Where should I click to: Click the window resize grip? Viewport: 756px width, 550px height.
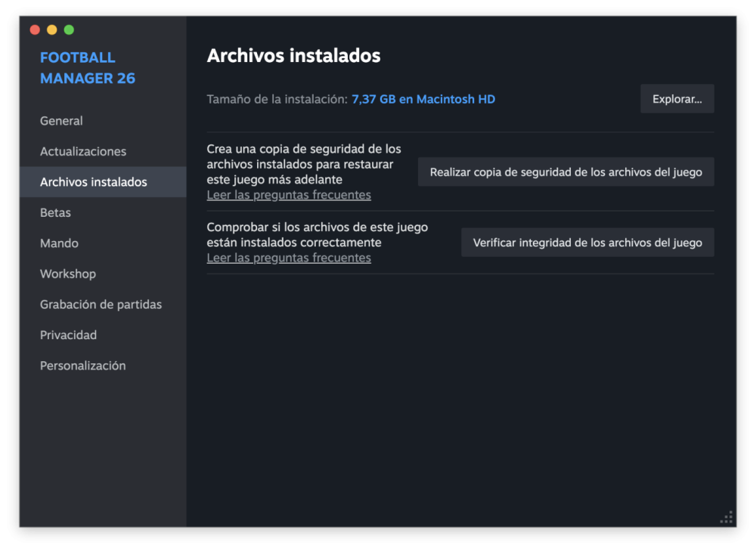(x=727, y=517)
